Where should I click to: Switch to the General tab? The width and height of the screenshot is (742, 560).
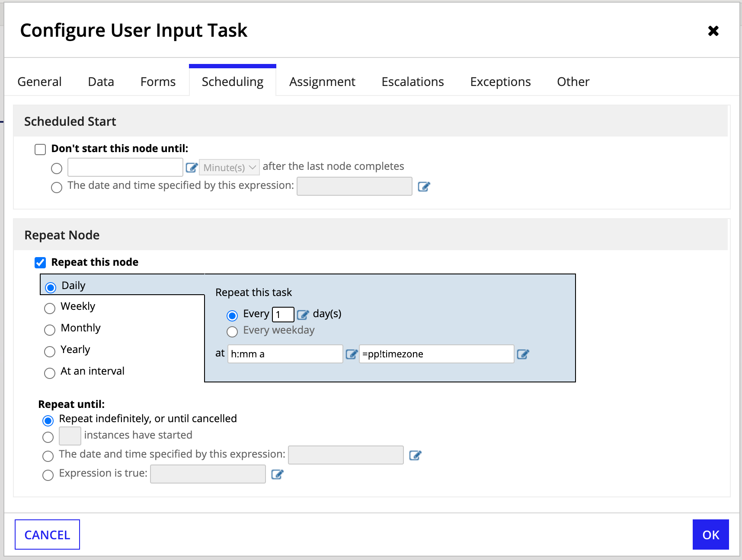39,82
